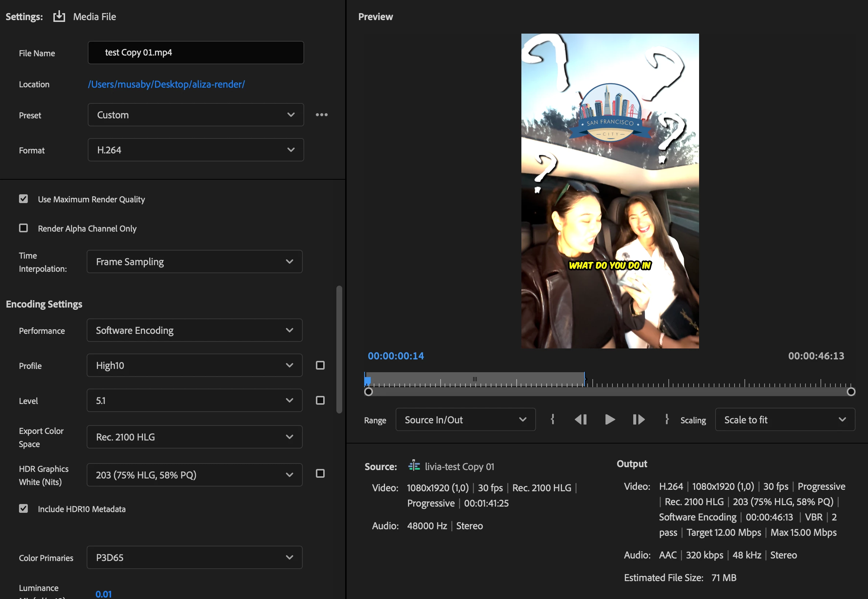868x599 pixels.
Task: Play the export preview
Action: 610,419
